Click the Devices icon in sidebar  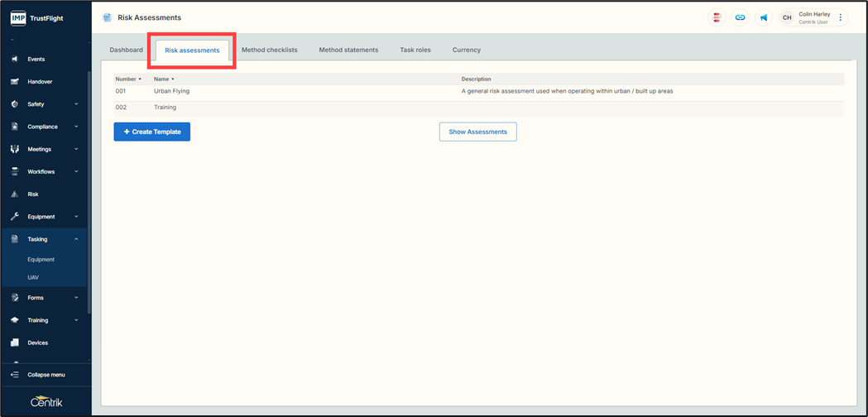tap(14, 343)
